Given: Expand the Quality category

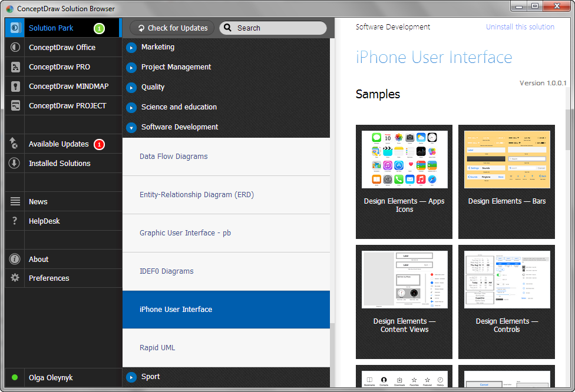Looking at the screenshot, I should tap(131, 88).
